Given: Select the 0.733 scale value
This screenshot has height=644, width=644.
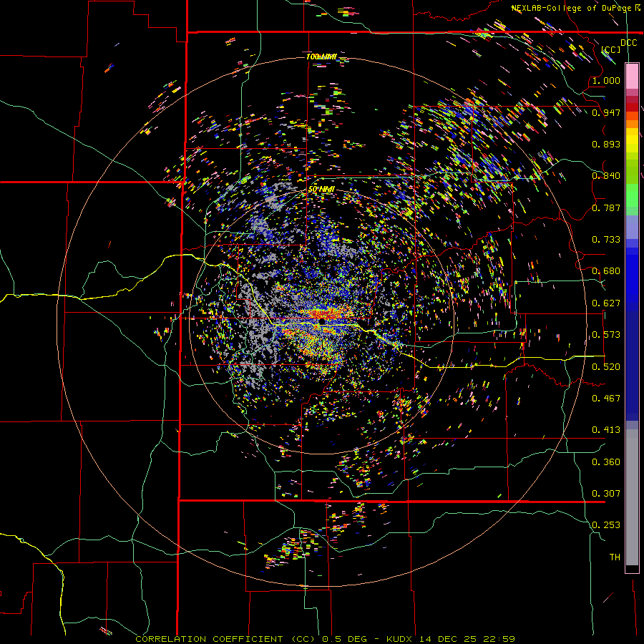Looking at the screenshot, I should point(606,240).
